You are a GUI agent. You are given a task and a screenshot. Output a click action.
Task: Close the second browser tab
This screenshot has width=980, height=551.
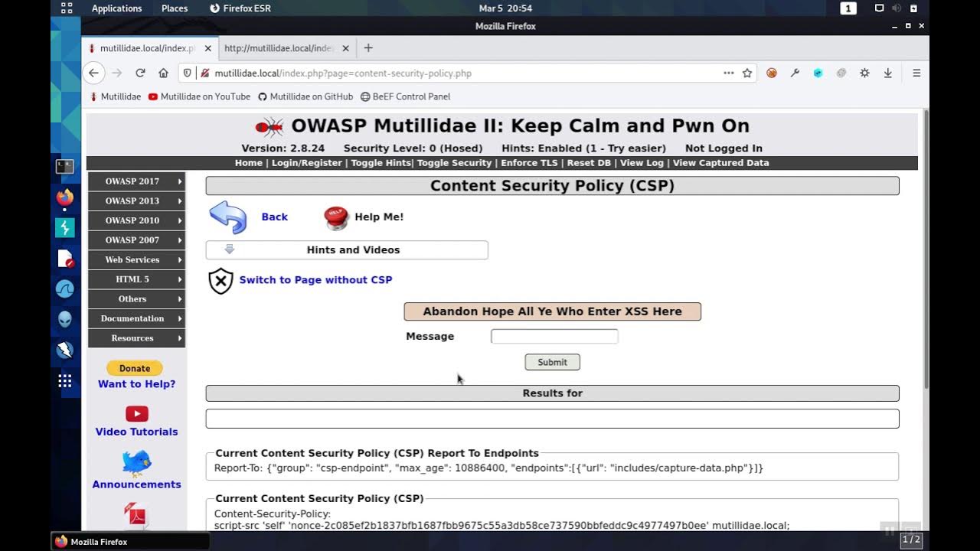tap(345, 47)
